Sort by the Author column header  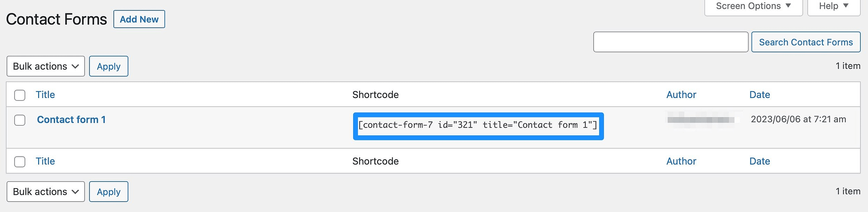pos(681,95)
